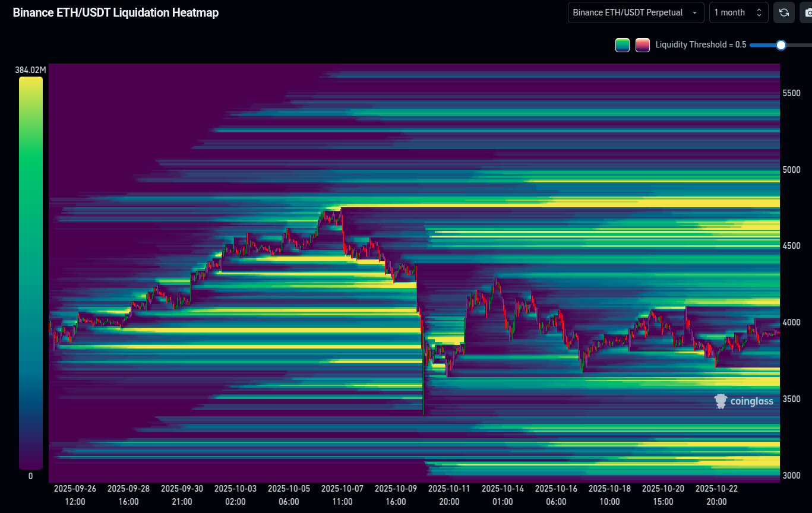Click the 5000 price axis label
812x513 pixels.
[792, 170]
